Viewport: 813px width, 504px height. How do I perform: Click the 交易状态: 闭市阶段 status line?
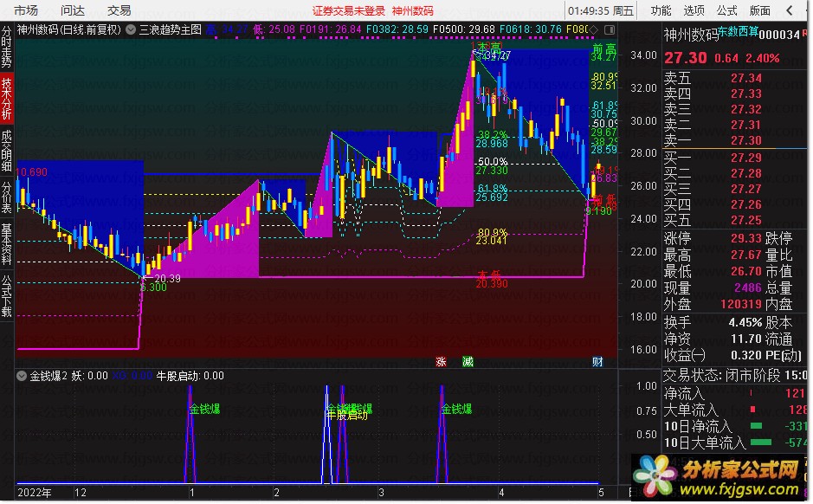point(735,375)
